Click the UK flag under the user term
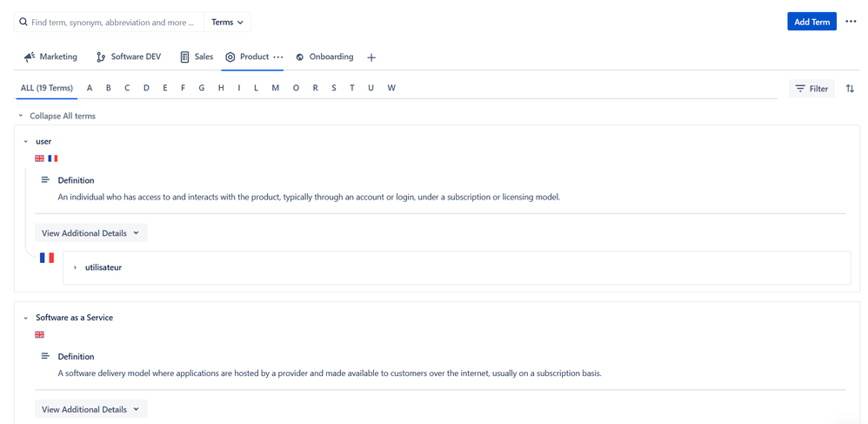 tap(39, 158)
